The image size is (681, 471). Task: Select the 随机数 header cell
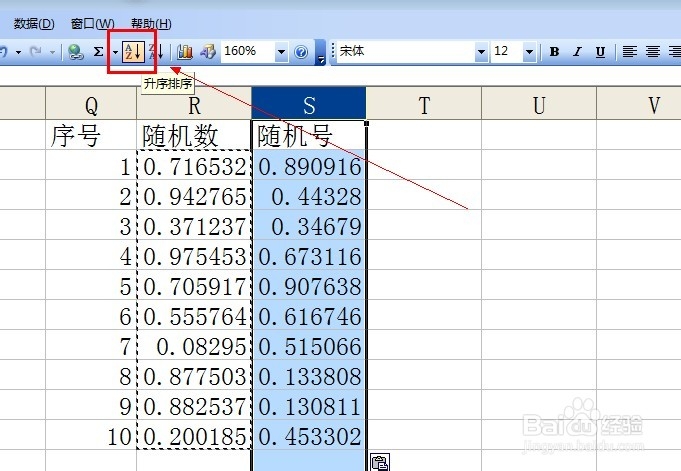point(194,135)
